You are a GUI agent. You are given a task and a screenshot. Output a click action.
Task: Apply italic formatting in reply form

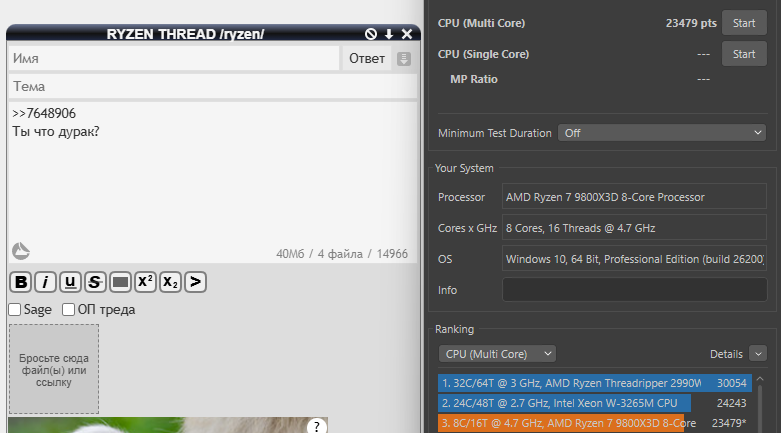[x=45, y=282]
